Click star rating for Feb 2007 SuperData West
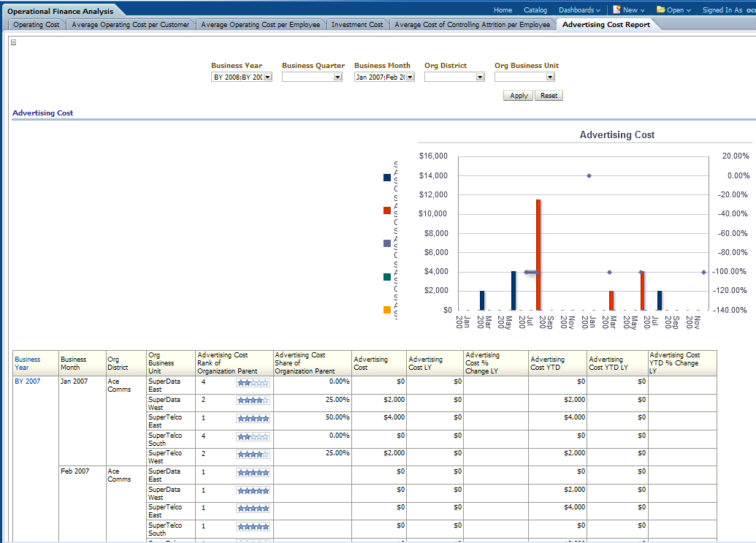 [x=253, y=491]
